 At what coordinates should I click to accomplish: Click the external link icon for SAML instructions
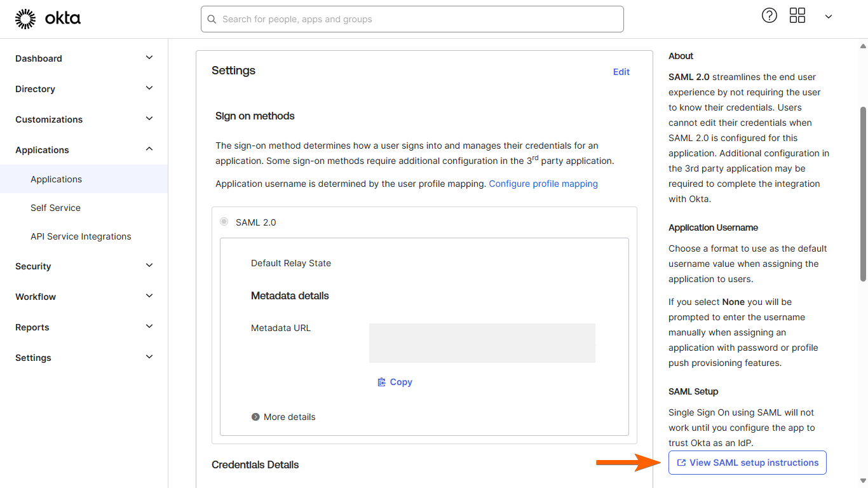(681, 463)
